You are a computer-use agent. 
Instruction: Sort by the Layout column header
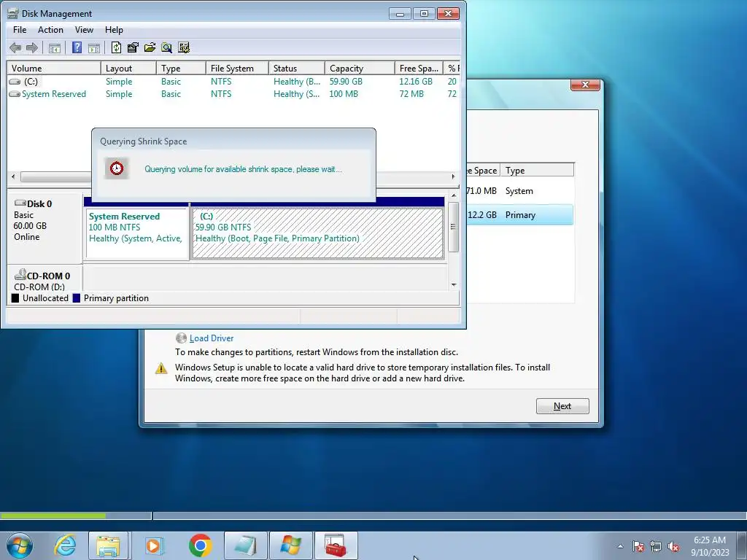pyautogui.click(x=128, y=68)
